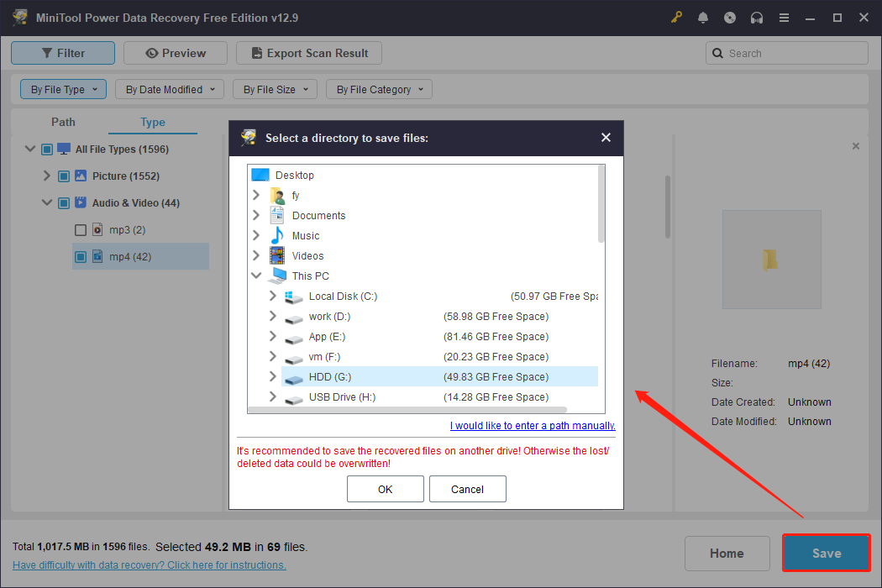882x588 pixels.
Task: Collapse the All File Types tree node
Action: point(30,149)
